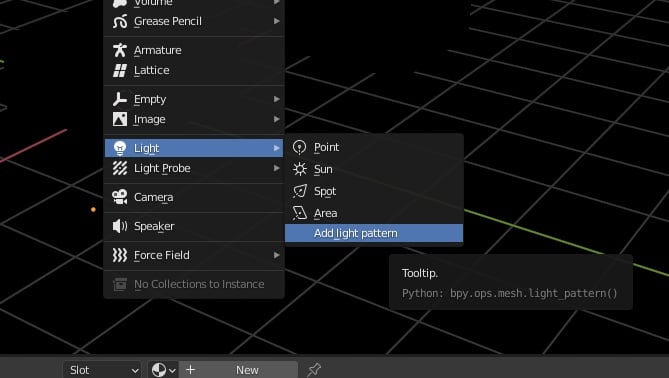The width and height of the screenshot is (669, 378).
Task: Click the Sun label in submenu
Action: coord(323,169)
